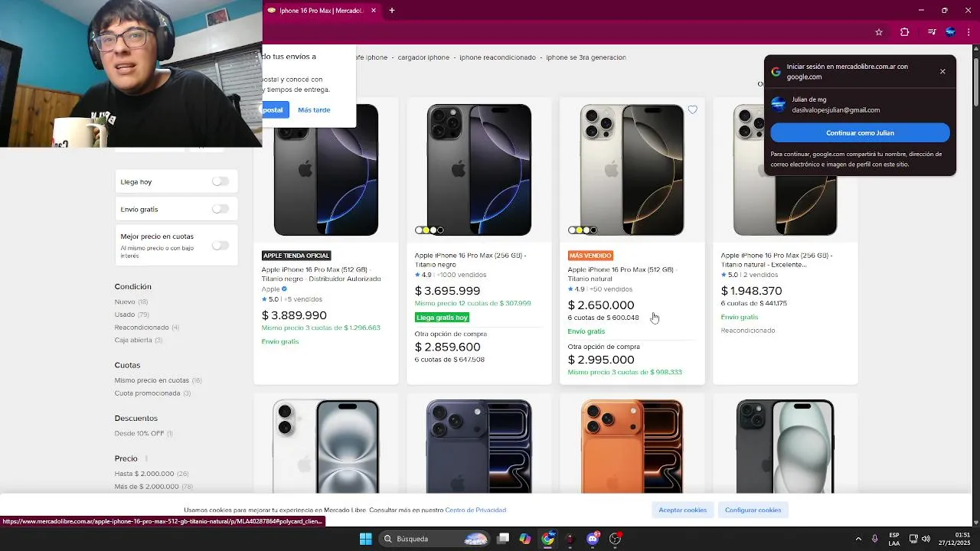Viewport: 980px width, 551px height.
Task: Open Task View in the taskbar
Action: point(503,539)
